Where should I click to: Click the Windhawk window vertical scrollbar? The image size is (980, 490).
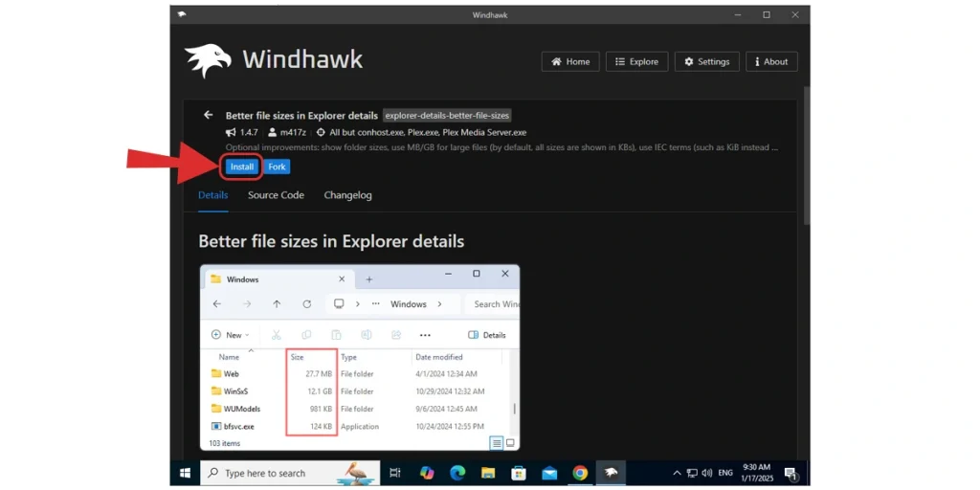coord(806,155)
